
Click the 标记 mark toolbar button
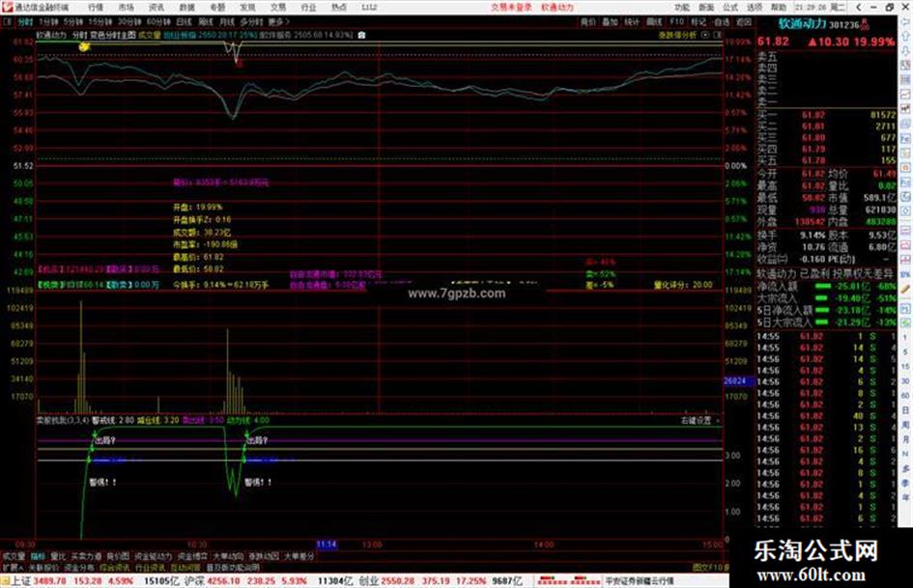pos(699,21)
